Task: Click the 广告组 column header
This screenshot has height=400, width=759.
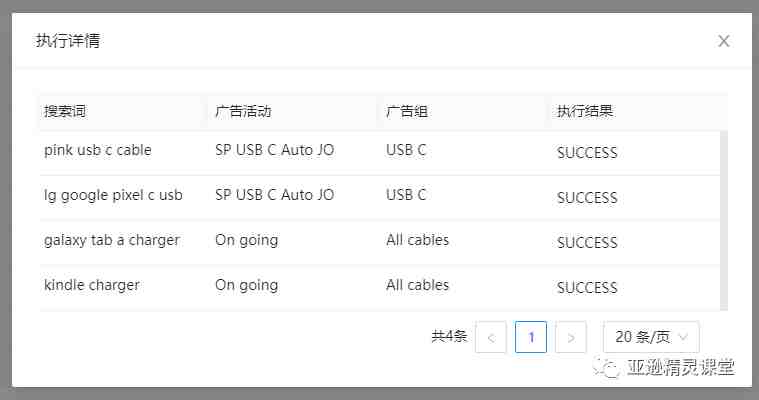Action: pyautogui.click(x=407, y=111)
